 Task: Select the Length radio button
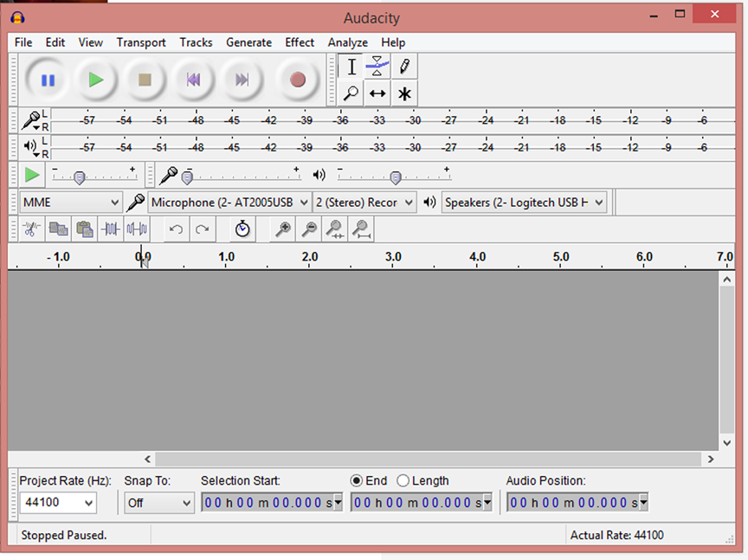tap(403, 481)
